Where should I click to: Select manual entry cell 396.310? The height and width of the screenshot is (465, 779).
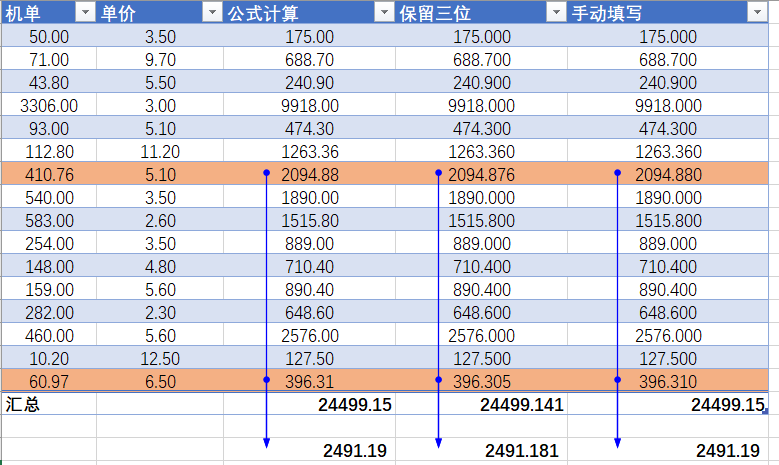click(668, 382)
